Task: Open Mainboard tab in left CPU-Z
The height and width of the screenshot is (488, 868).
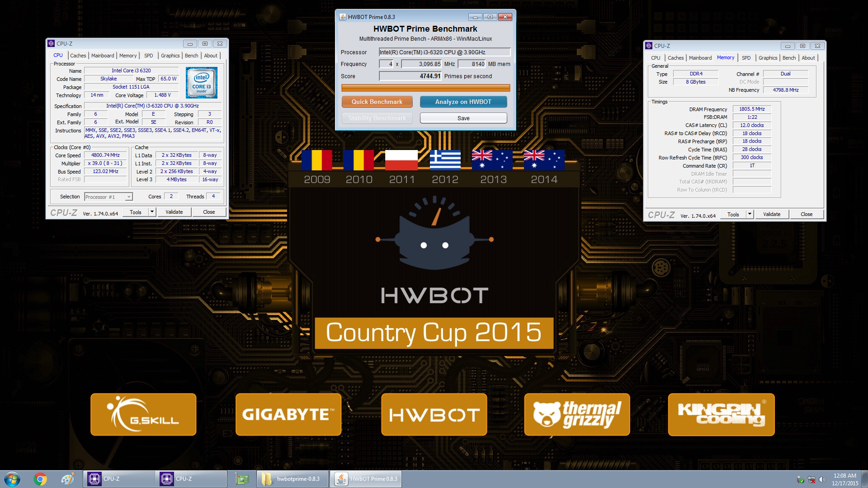Action: click(103, 56)
